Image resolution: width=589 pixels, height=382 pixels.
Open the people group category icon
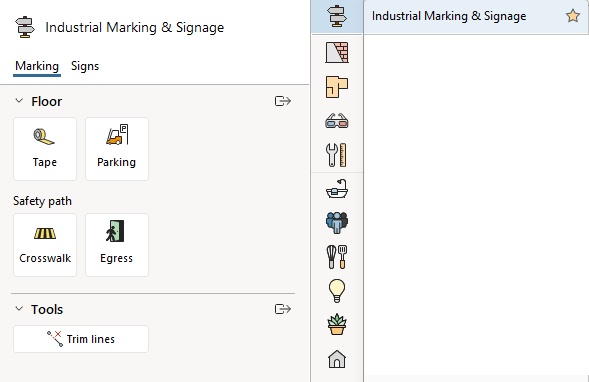tap(337, 222)
